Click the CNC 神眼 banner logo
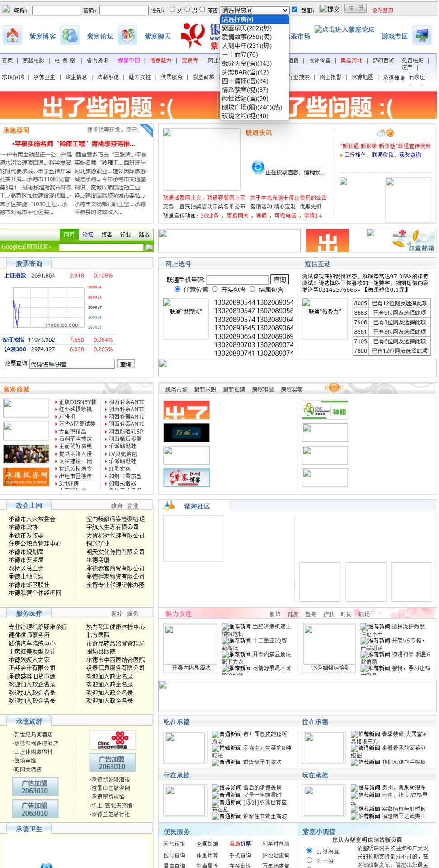The image size is (439, 868). point(325,410)
